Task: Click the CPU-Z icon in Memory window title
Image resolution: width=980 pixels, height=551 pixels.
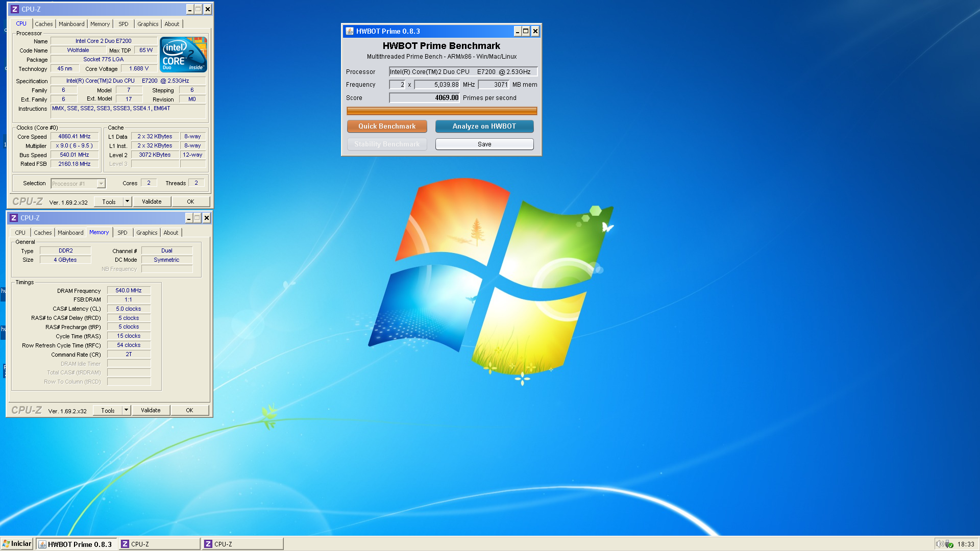Action: pyautogui.click(x=14, y=218)
